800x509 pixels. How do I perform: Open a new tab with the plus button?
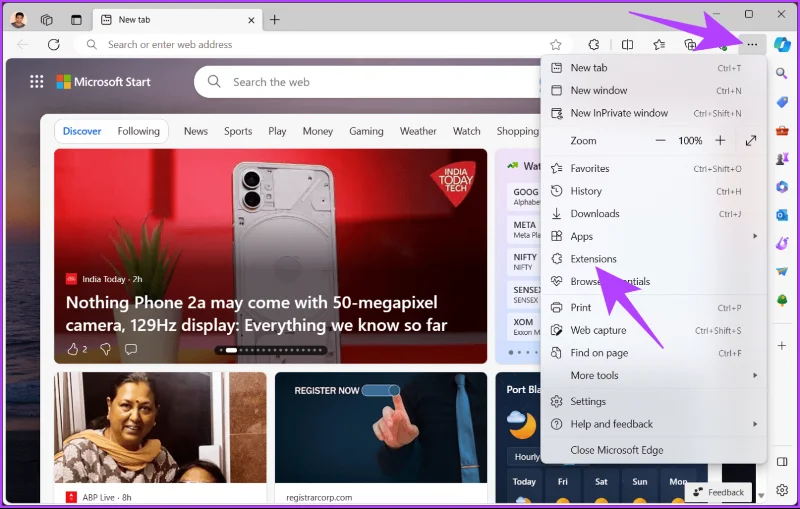[274, 20]
